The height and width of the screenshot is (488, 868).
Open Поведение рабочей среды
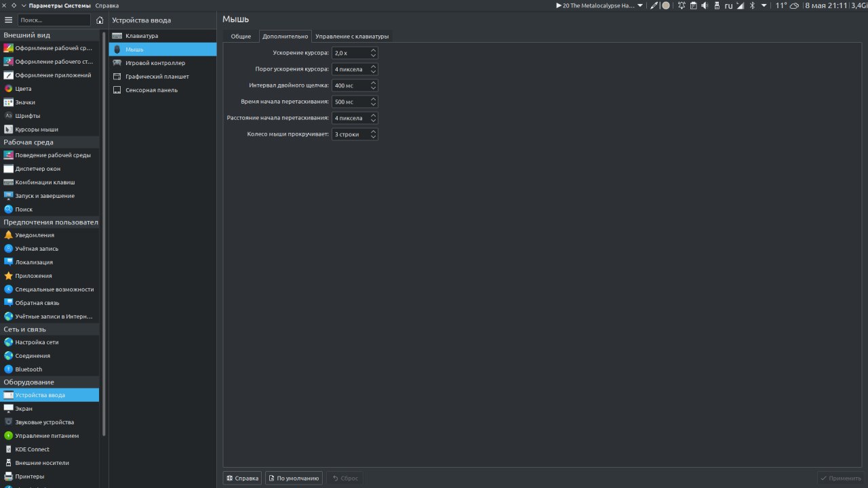click(50, 155)
